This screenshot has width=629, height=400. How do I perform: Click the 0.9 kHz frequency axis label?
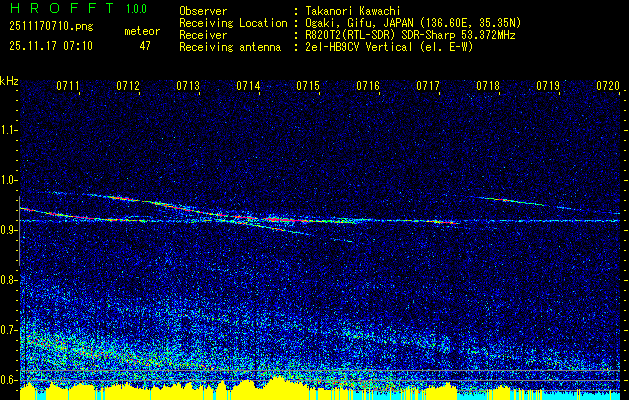click(8, 230)
